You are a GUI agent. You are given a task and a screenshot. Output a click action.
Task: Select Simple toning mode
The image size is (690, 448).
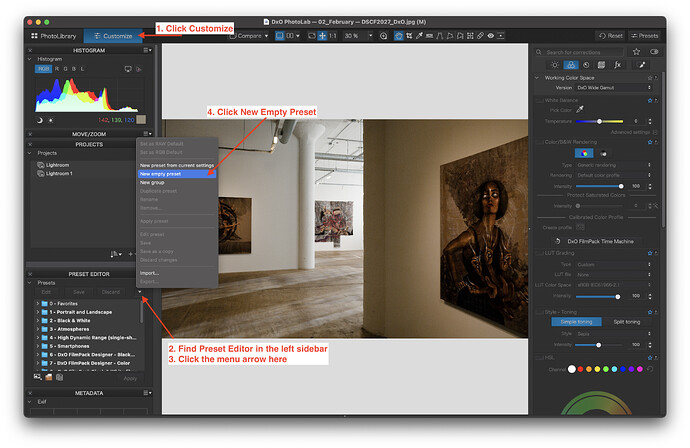tap(576, 322)
